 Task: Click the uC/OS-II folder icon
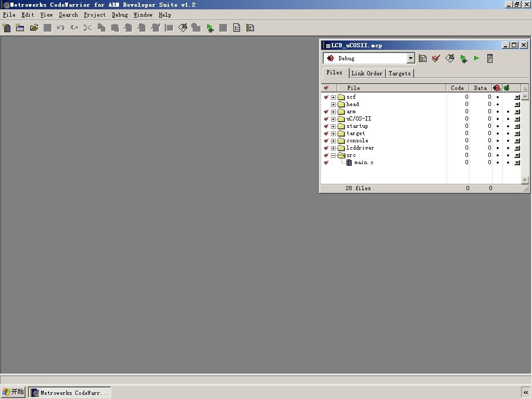(x=341, y=119)
